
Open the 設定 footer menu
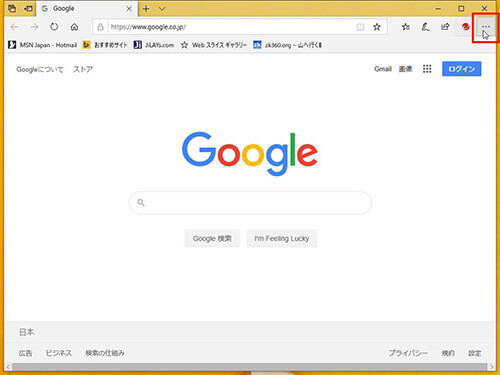[x=475, y=353]
